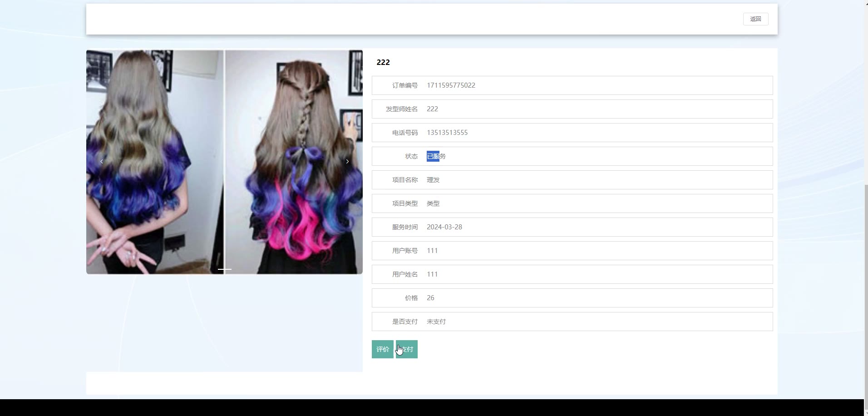
Task: Click the 支付 pay button
Action: pyautogui.click(x=407, y=349)
